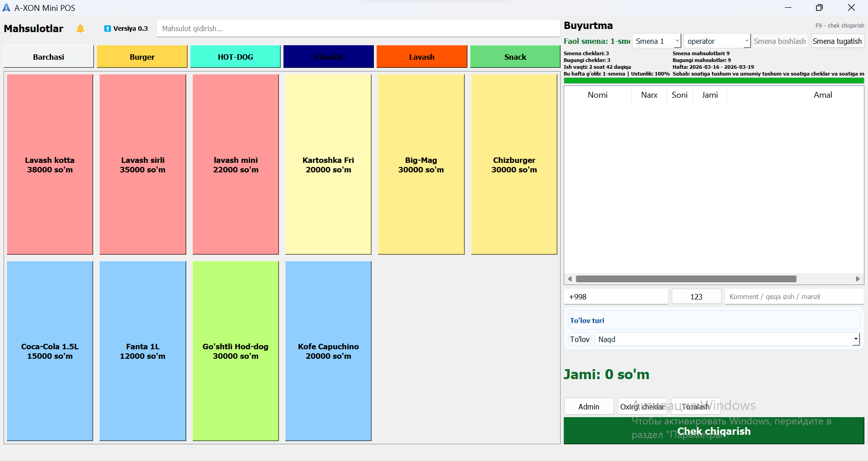
Task: Click the Versiya 0.3 update icon
Action: 108,29
